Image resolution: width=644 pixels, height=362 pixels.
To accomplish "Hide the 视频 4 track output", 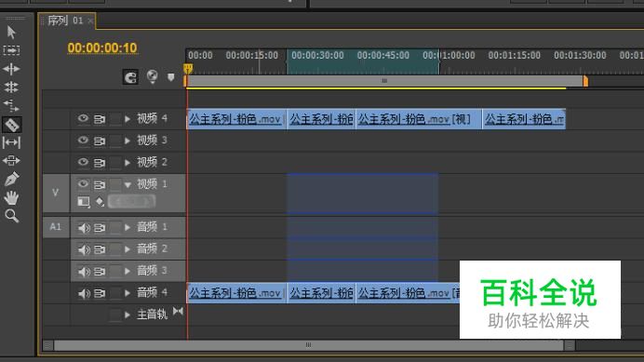I will point(83,119).
